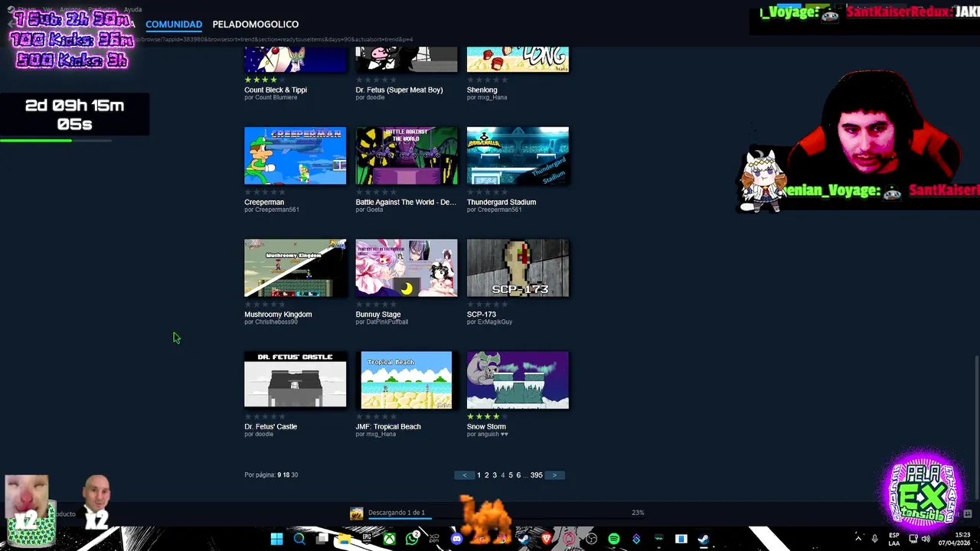Open Spotify from the taskbar
This screenshot has width=980, height=551.
(613, 539)
